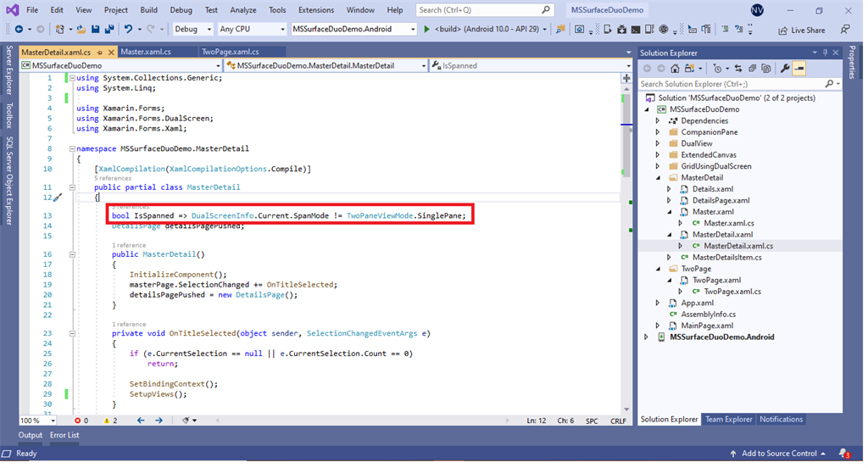Click Collapse All icon in Solution Explorer toolbar

click(x=752, y=69)
